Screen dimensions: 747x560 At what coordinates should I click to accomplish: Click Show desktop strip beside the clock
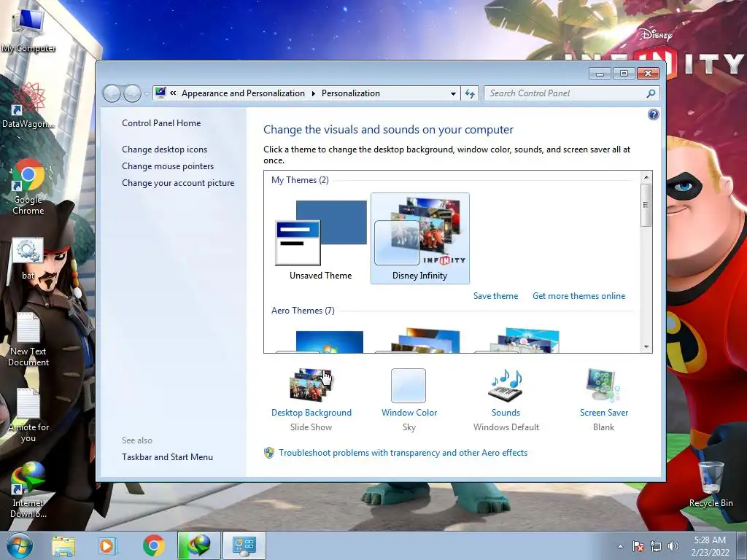pos(742,545)
